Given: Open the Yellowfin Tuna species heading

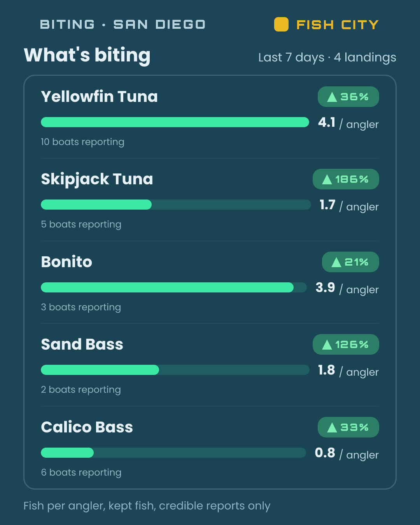Looking at the screenshot, I should [x=99, y=96].
